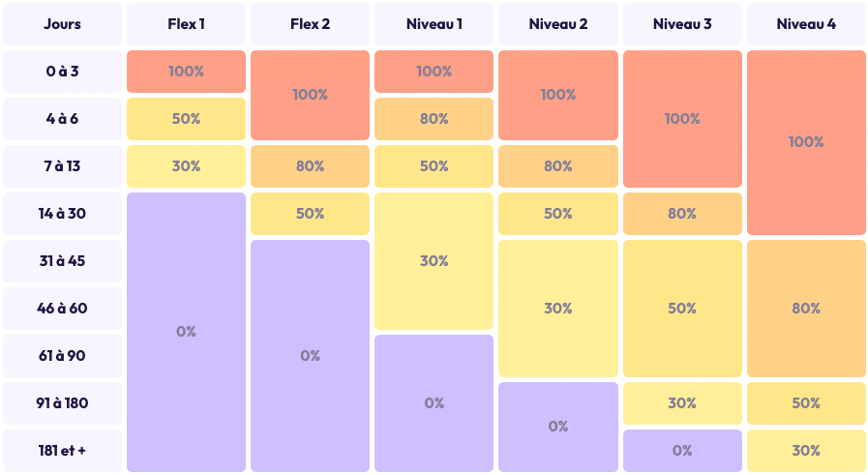The height and width of the screenshot is (475, 868).
Task: Select the Niveau 3 column header
Action: [682, 24]
